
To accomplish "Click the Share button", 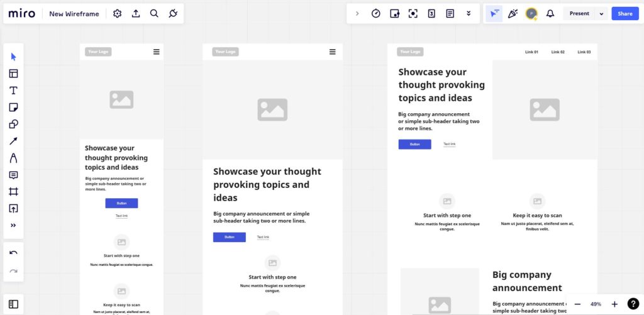I will [x=625, y=14].
